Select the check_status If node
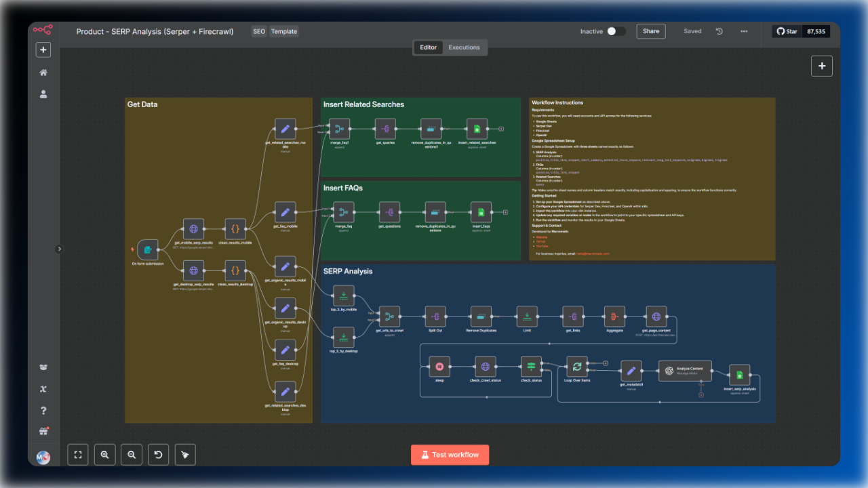This screenshot has width=868, height=488. 531,367
